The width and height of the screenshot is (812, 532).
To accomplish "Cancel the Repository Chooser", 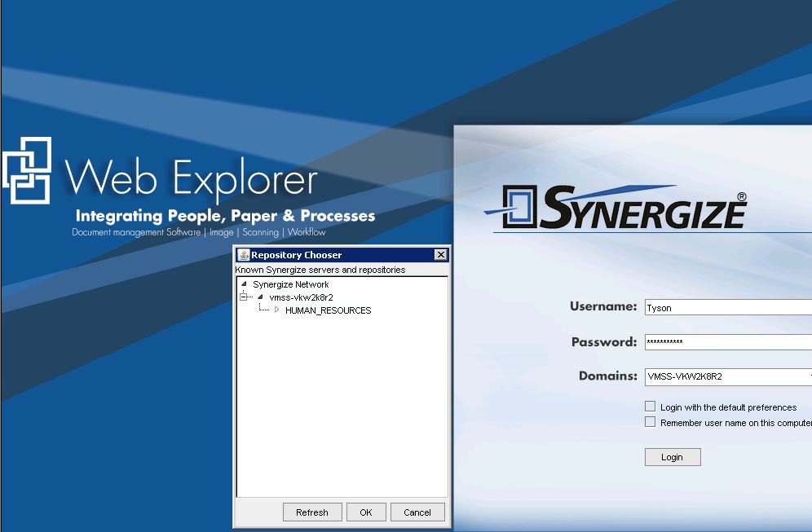I will click(x=417, y=512).
